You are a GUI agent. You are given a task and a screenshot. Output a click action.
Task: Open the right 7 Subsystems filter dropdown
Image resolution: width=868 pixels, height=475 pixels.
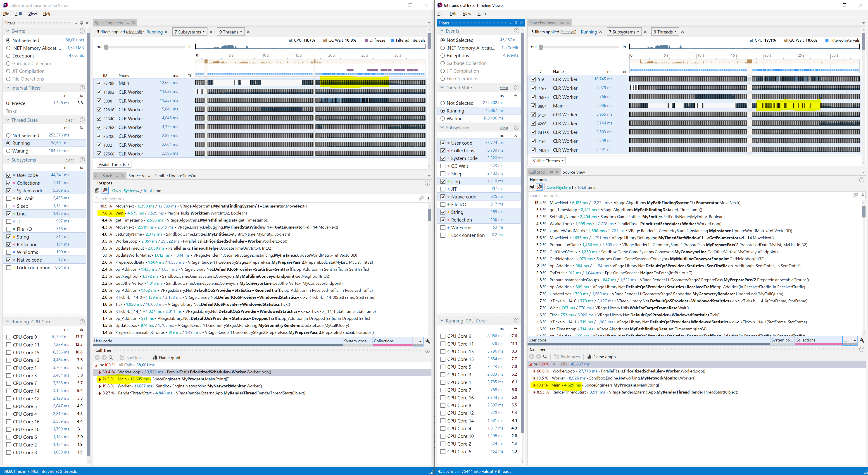click(624, 32)
